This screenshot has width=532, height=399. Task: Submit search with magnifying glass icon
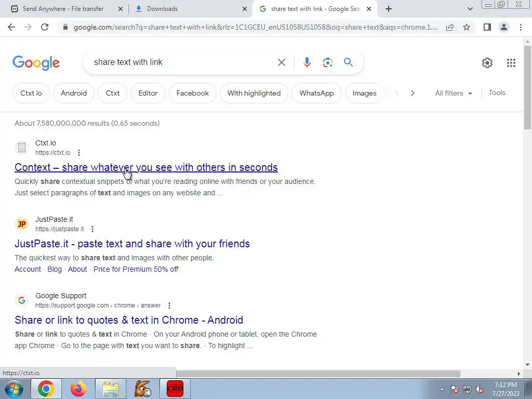point(348,62)
